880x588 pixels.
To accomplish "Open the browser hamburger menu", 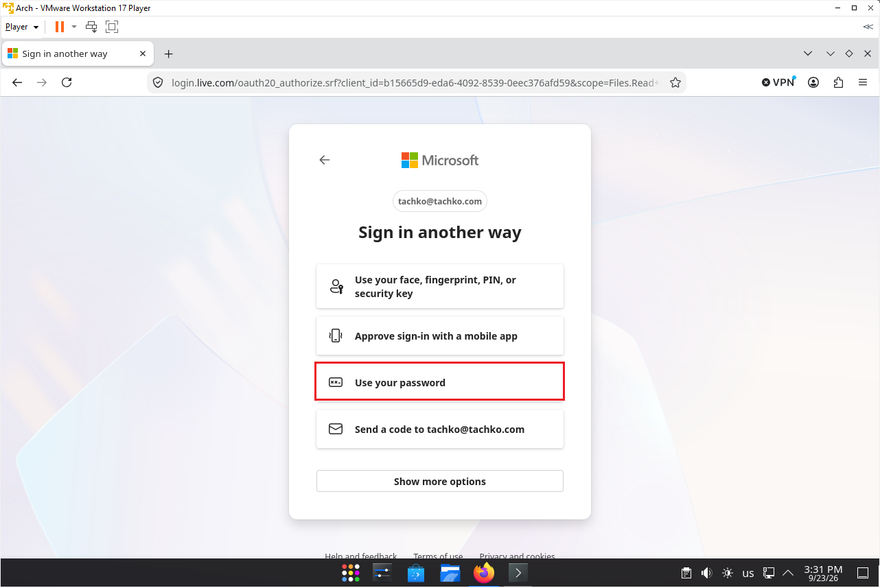I will [x=863, y=82].
